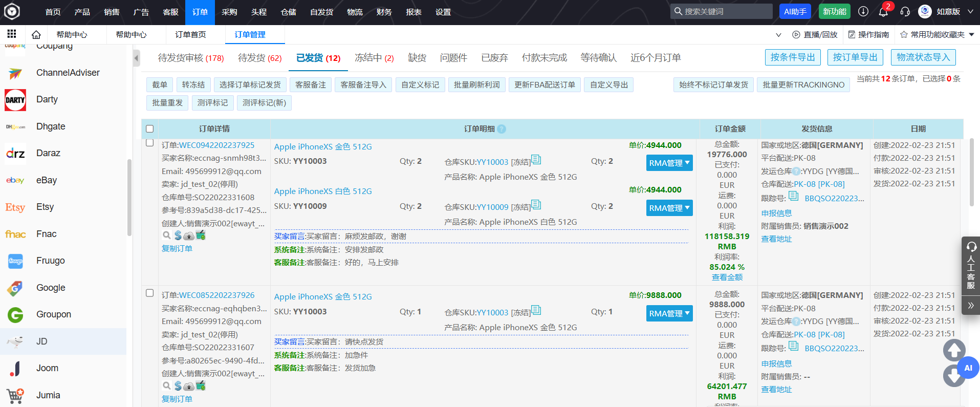This screenshot has height=407, width=980.
Task: Click 复制订单 link for first order
Action: click(177, 248)
